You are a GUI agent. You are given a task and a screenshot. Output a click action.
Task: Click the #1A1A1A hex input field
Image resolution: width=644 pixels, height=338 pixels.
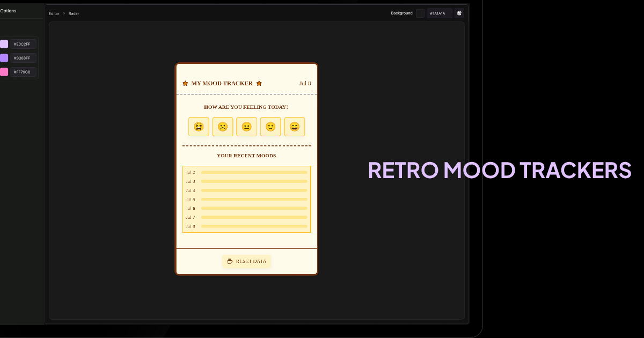coord(440,13)
